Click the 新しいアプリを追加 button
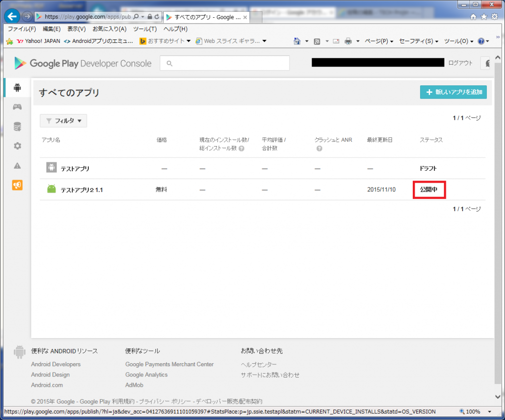This screenshot has width=505, height=420. 453,92
